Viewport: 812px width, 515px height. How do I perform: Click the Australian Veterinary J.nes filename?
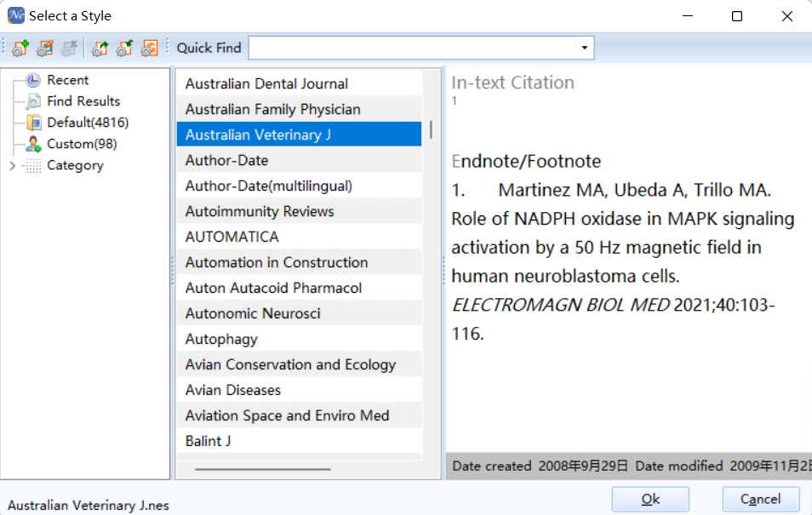click(x=89, y=505)
